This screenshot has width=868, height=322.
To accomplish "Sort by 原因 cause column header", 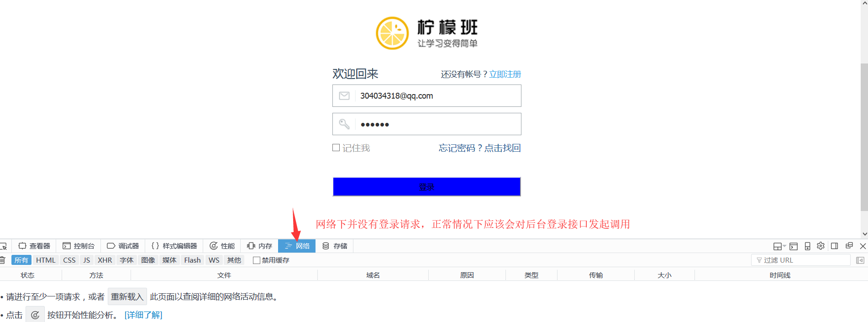I will pos(467,275).
